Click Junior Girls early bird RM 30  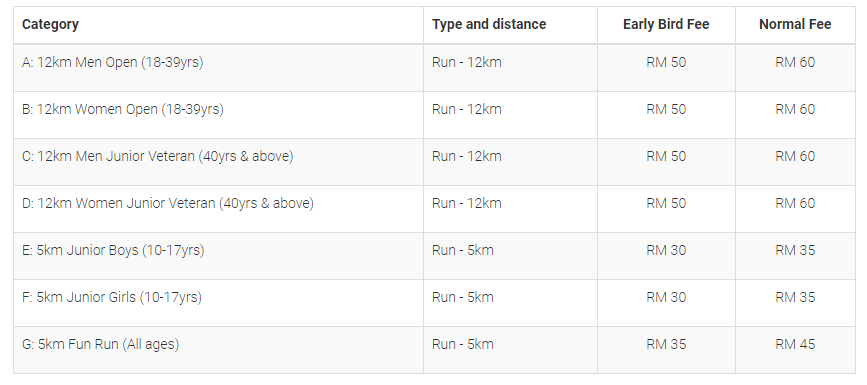point(666,298)
